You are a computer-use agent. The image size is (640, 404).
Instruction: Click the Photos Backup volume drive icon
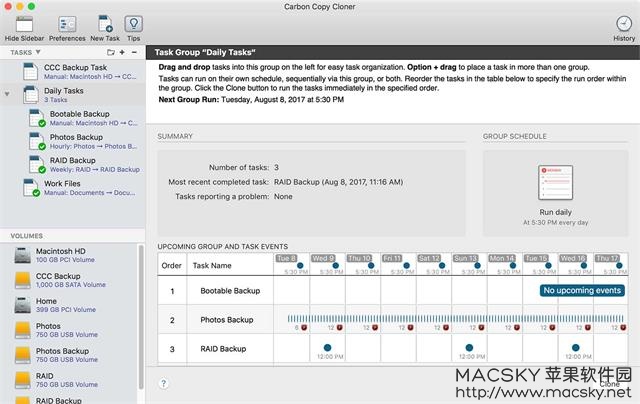click(22, 355)
